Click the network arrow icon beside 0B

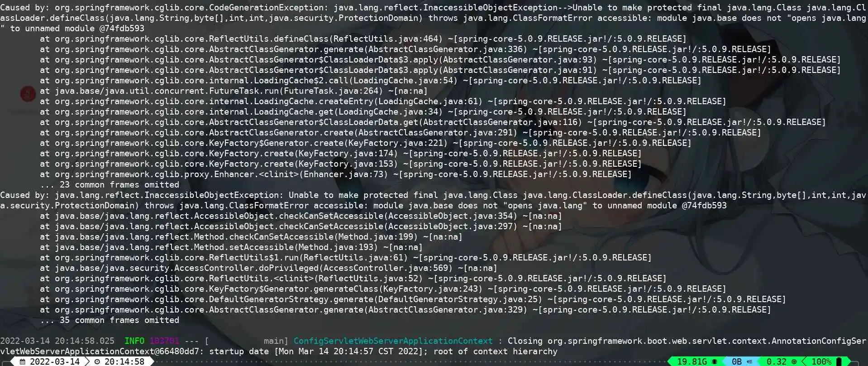749,361
